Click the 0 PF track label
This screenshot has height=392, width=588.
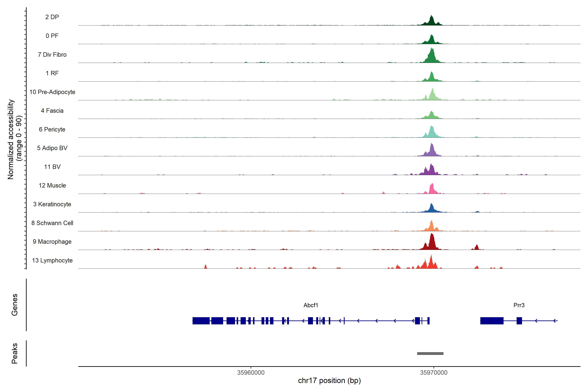52,36
